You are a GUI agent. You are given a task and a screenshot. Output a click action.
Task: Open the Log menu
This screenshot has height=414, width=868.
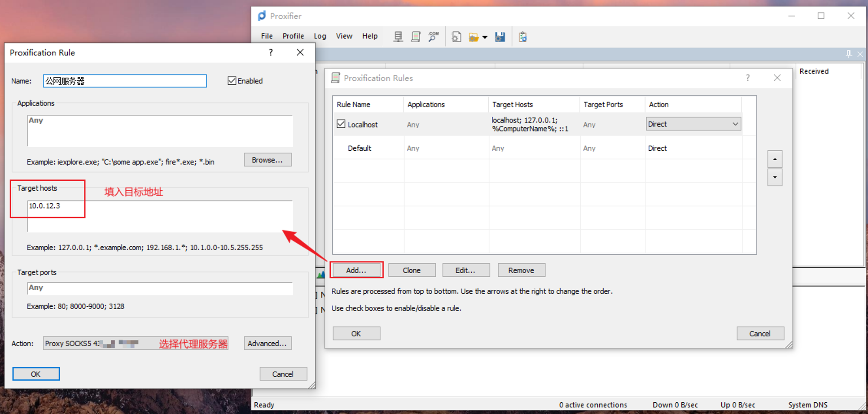(x=320, y=36)
